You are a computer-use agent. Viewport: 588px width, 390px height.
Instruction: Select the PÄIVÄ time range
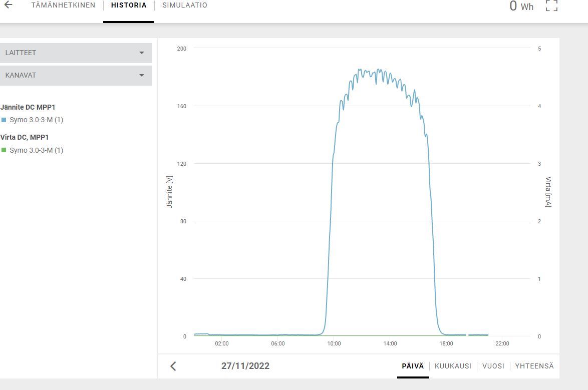pyautogui.click(x=413, y=366)
